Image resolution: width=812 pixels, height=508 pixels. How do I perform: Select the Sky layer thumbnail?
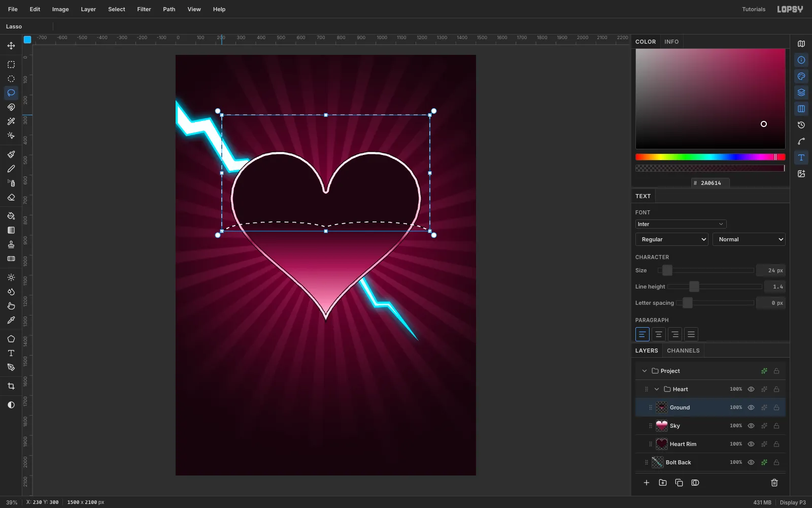pyautogui.click(x=662, y=426)
